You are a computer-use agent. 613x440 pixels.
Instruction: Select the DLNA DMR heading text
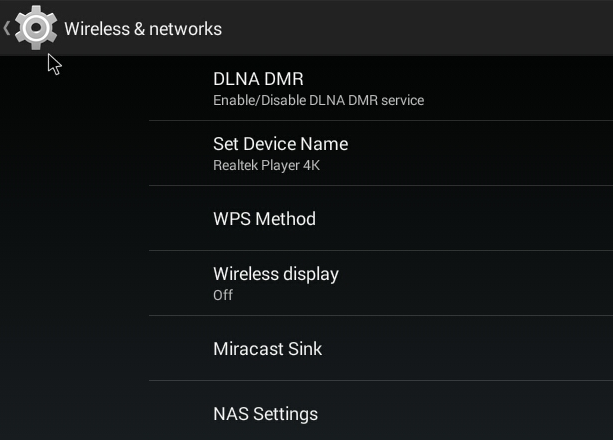pyautogui.click(x=258, y=79)
